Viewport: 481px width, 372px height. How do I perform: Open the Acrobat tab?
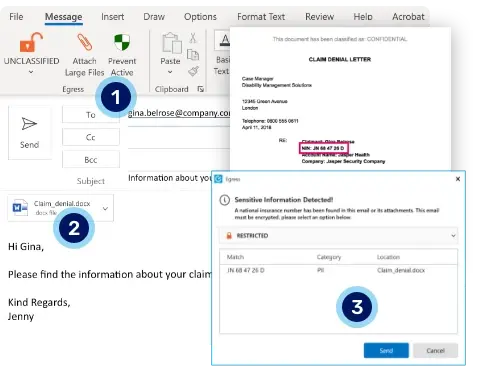coord(408,17)
